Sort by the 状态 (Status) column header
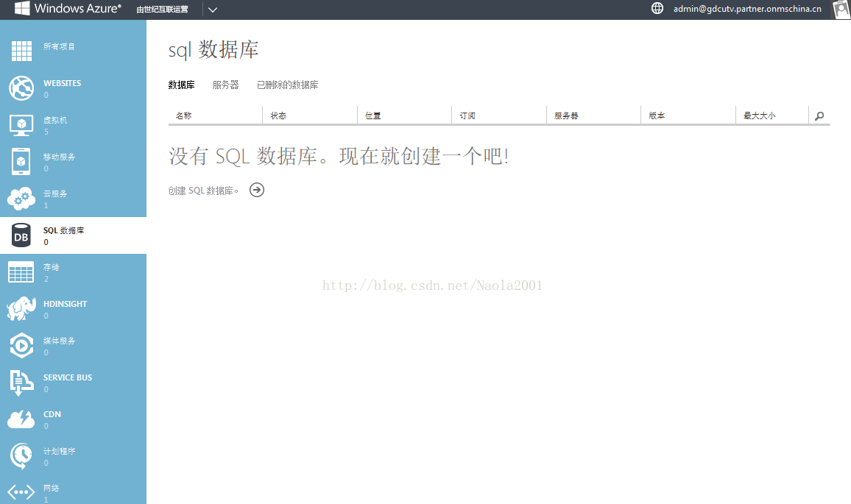Screen dimensions: 851x504 pyautogui.click(x=278, y=116)
